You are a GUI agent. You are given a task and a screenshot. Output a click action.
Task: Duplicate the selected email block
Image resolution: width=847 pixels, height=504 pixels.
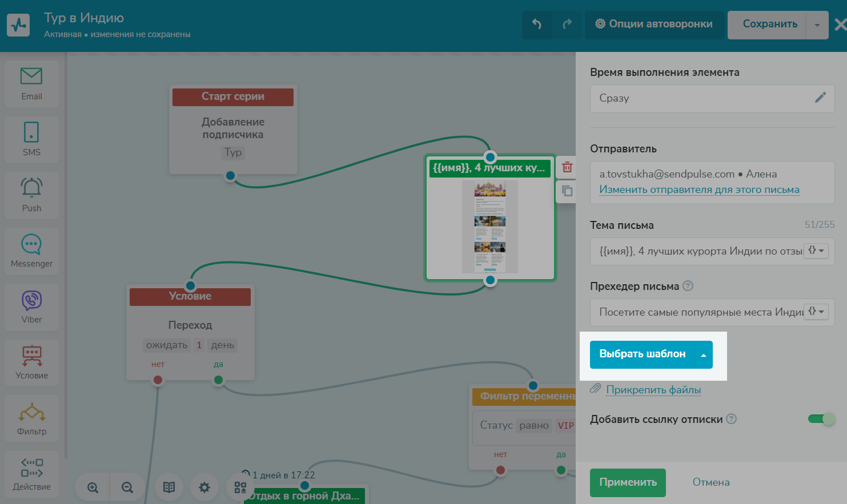[x=567, y=191]
